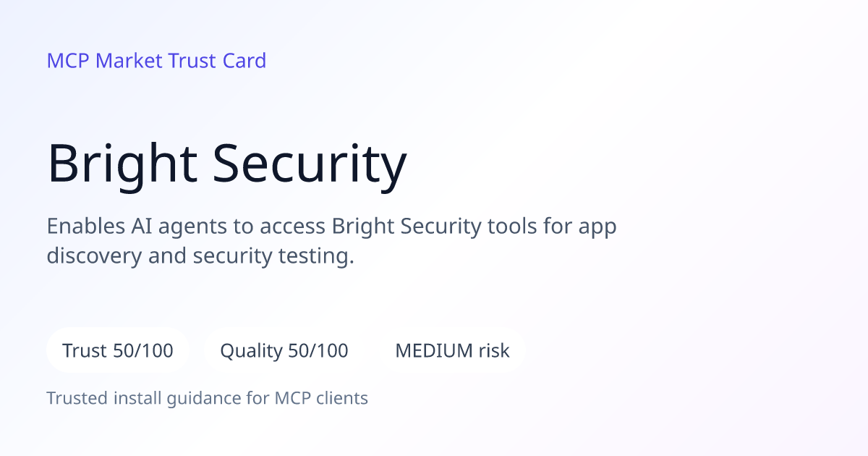Viewport: 868px width, 456px height.
Task: Click the line reading discovery and security testing
Action: tap(201, 257)
